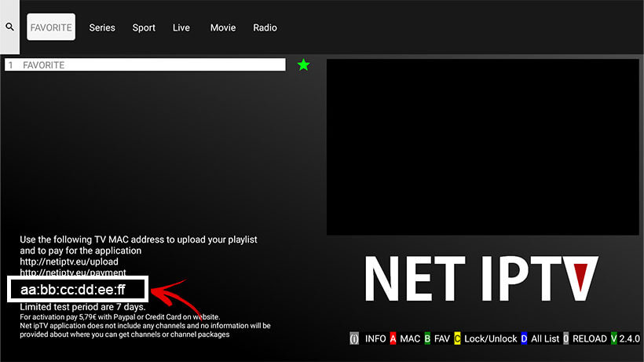The image size is (644, 362).
Task: Open the http://netiptv.eu/payment link
Action: (73, 272)
